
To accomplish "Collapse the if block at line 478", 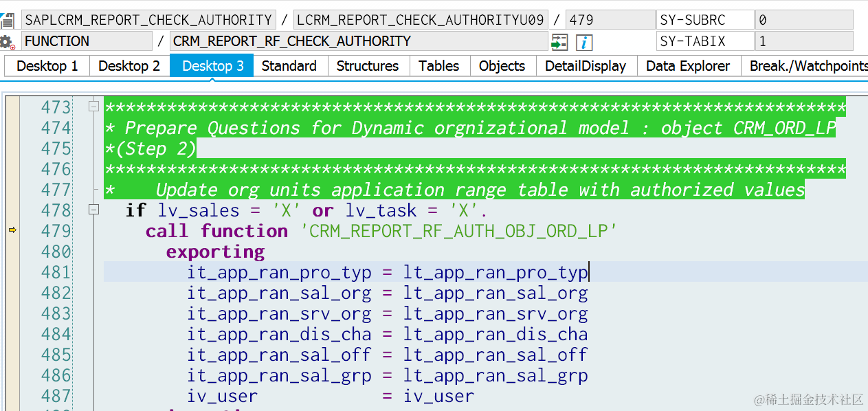I will (x=93, y=210).
